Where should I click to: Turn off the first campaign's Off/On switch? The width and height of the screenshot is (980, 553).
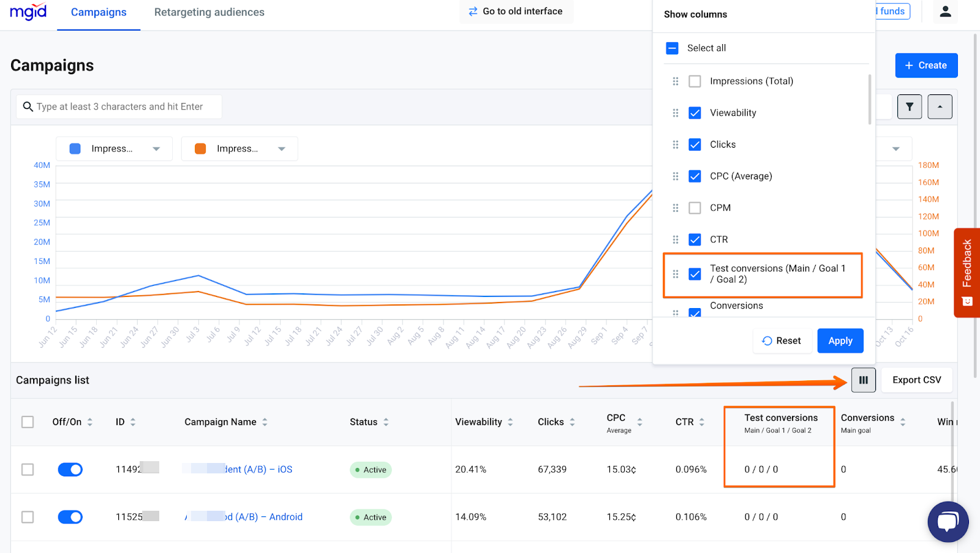coord(70,469)
